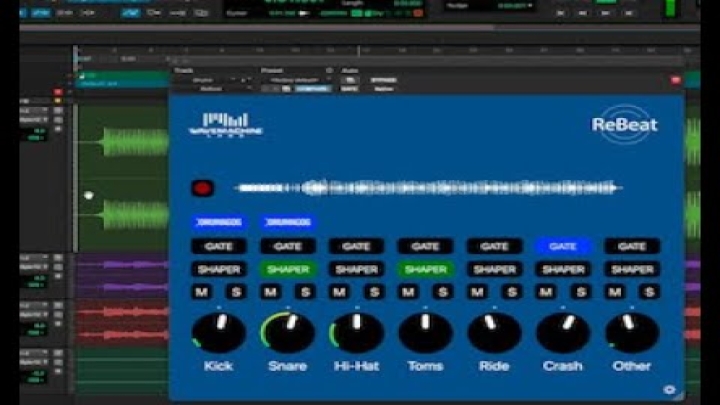Click the ReBeat logo
The image size is (720, 405).
tap(624, 124)
